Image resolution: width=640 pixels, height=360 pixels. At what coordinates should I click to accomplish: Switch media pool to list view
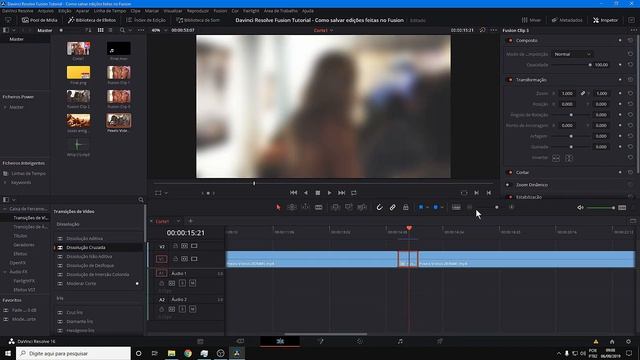point(110,30)
